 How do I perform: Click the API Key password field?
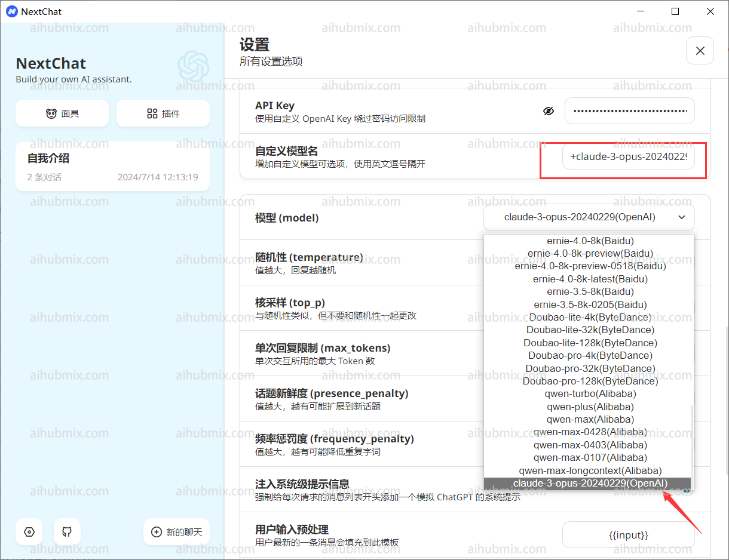pos(630,111)
